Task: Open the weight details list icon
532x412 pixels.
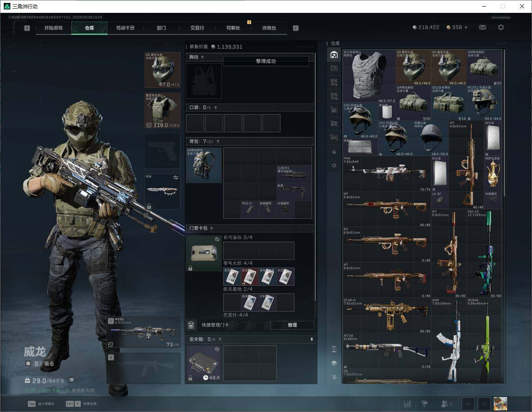Action: point(71,380)
